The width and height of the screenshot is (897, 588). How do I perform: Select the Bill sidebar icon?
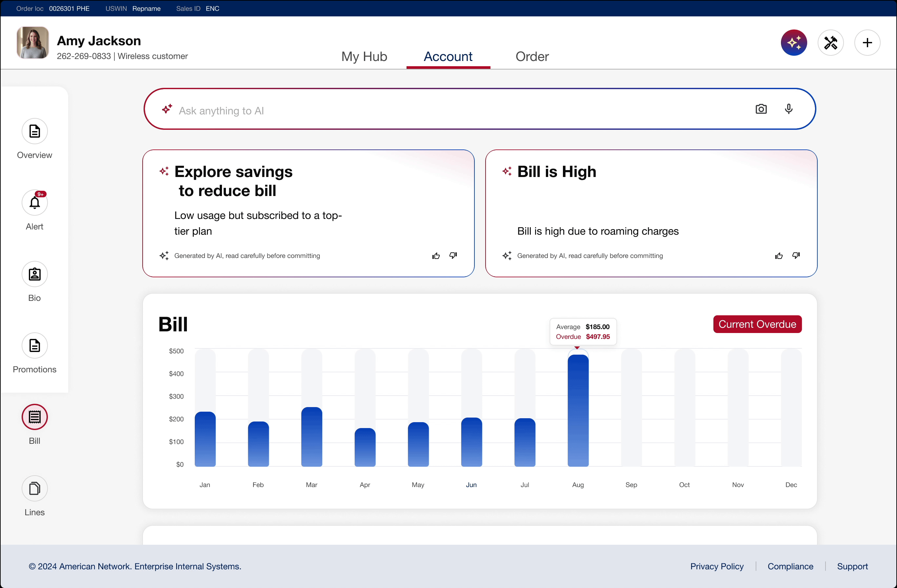click(35, 417)
